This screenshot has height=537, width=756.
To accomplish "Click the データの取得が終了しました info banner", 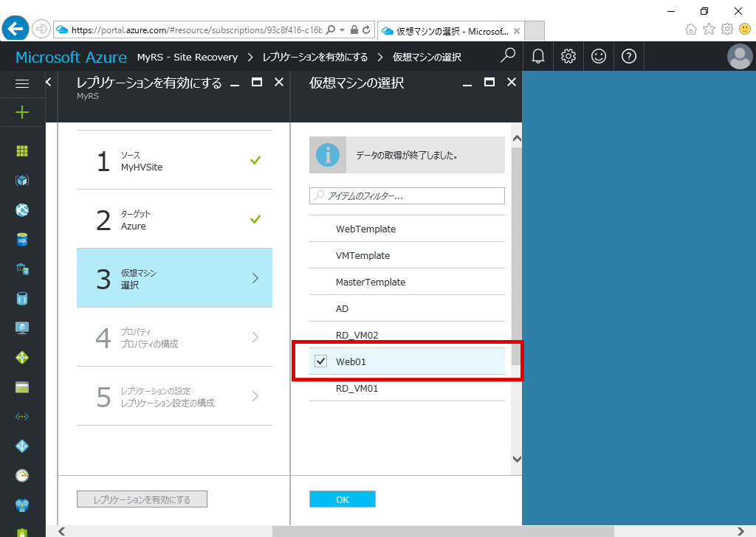I will click(407, 155).
